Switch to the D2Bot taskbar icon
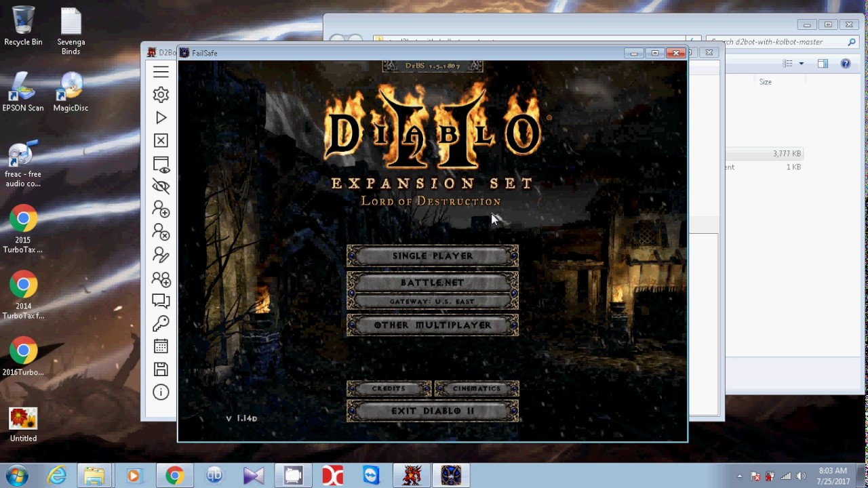Image resolution: width=868 pixels, height=488 pixels. click(x=411, y=476)
